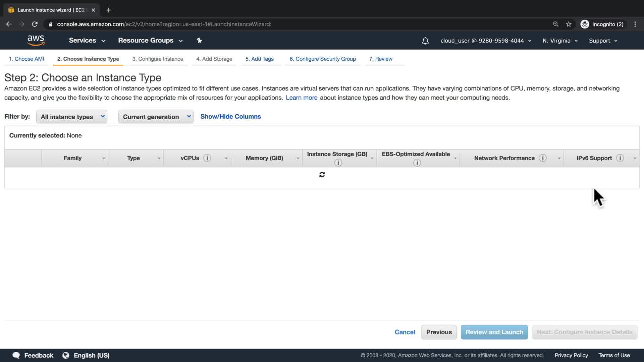This screenshot has width=644, height=362.
Task: Click the EBS-Optimized Available info icon
Action: tap(417, 163)
